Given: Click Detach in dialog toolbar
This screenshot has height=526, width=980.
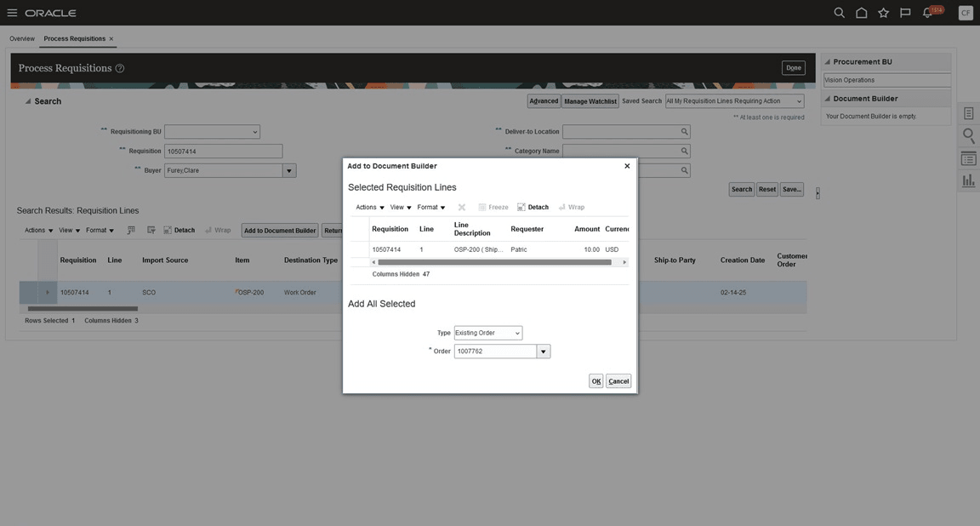Looking at the screenshot, I should [x=533, y=207].
